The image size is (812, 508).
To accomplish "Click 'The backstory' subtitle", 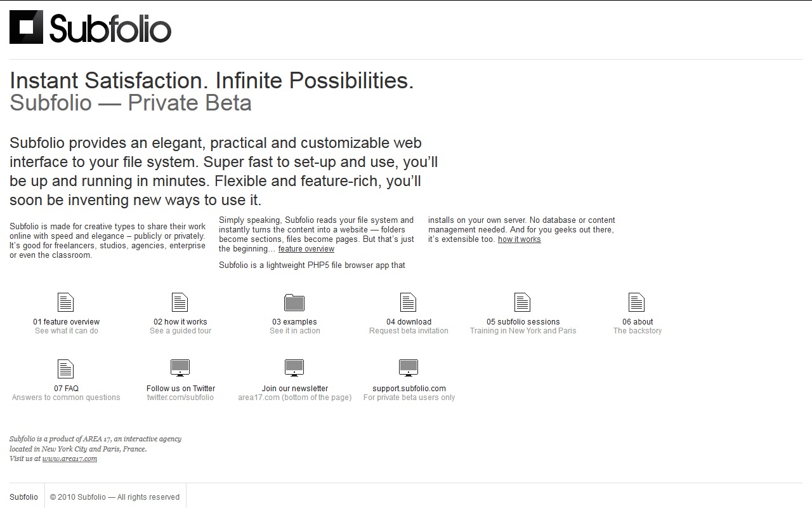I will (x=638, y=331).
